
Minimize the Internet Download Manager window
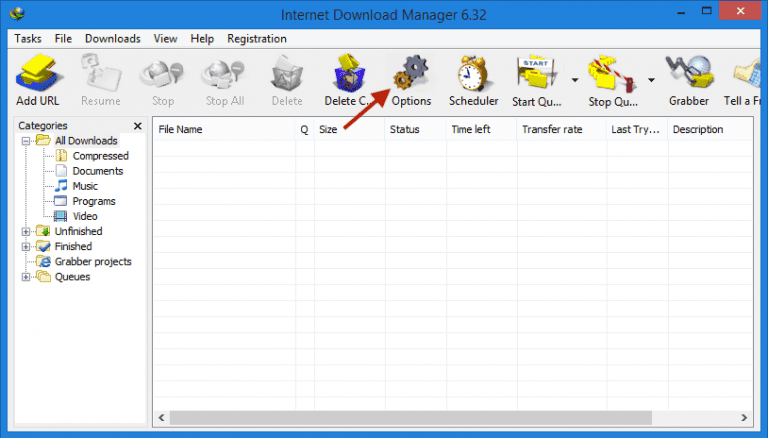681,12
